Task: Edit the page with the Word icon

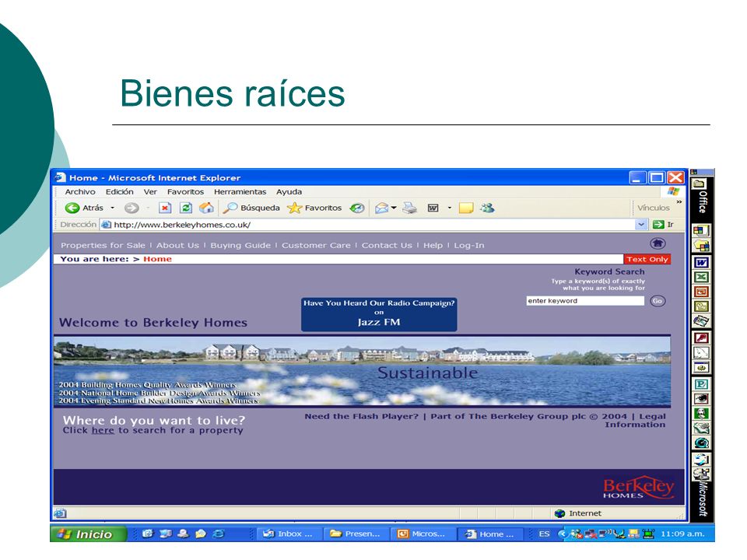Action: tap(433, 208)
